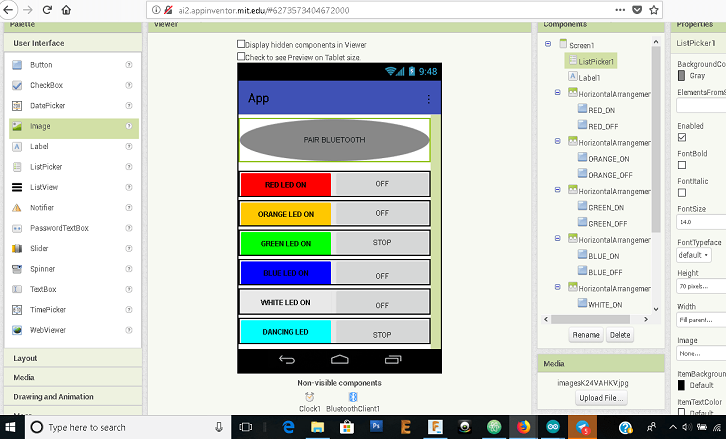Select the TextBox palette component
The height and width of the screenshot is (439, 726).
click(43, 289)
